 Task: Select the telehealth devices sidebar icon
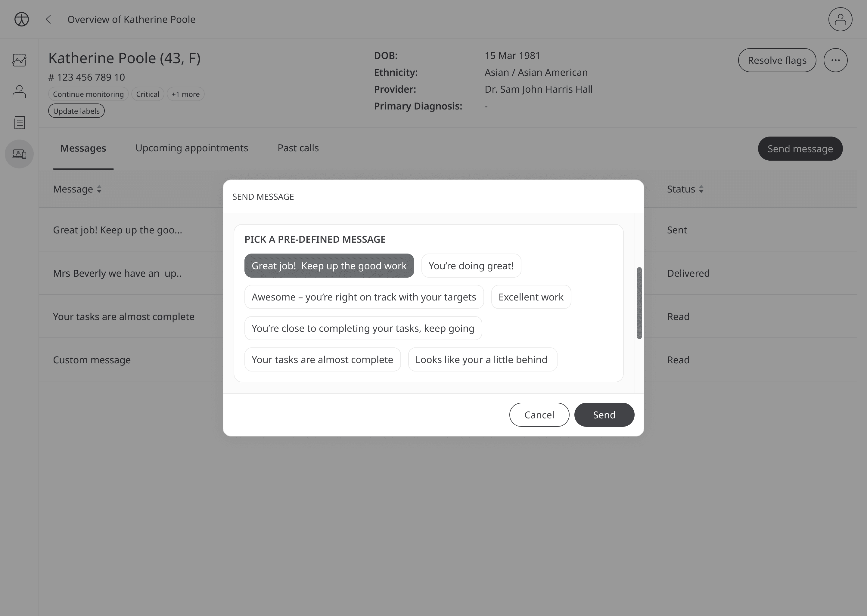(19, 154)
